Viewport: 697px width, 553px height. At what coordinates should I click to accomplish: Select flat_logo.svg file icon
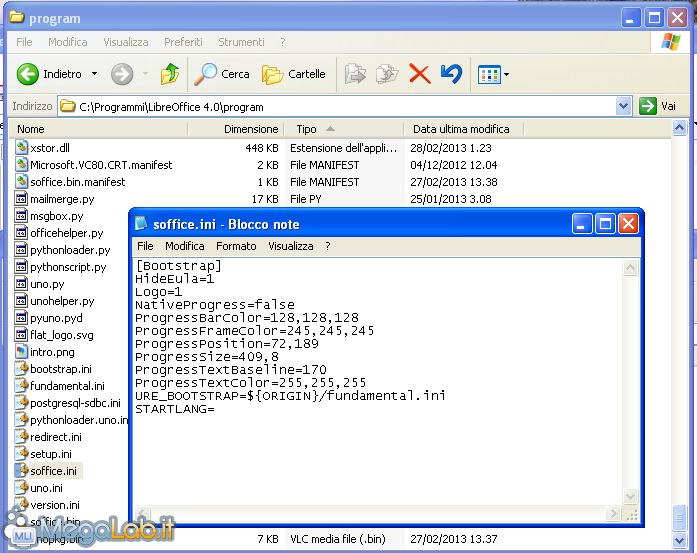click(21, 334)
